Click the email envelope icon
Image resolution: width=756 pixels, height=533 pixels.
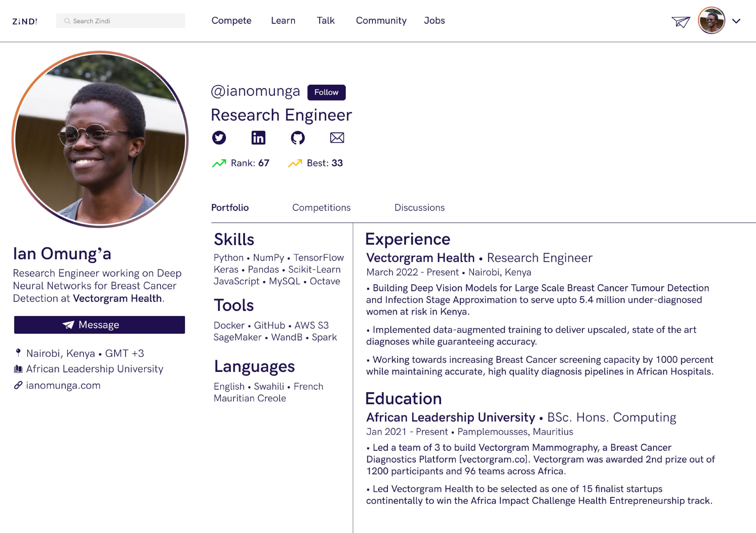pos(337,138)
